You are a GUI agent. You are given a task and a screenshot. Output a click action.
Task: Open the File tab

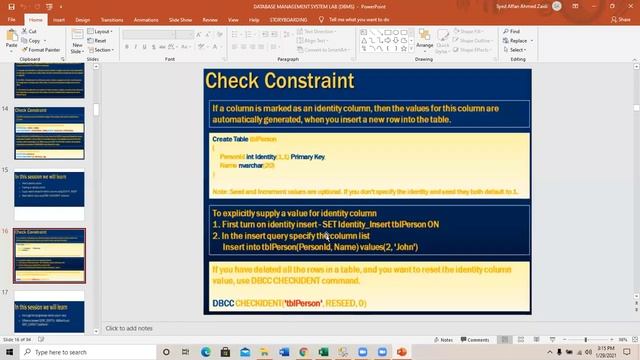11,20
